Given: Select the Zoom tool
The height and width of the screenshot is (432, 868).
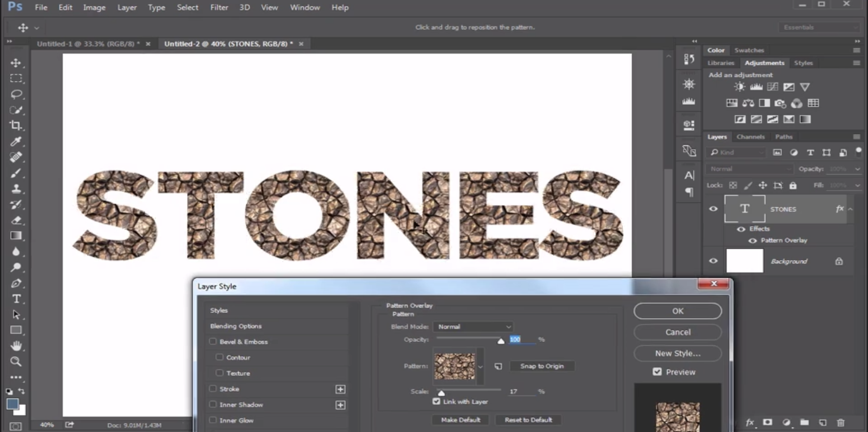Looking at the screenshot, I should tap(16, 361).
